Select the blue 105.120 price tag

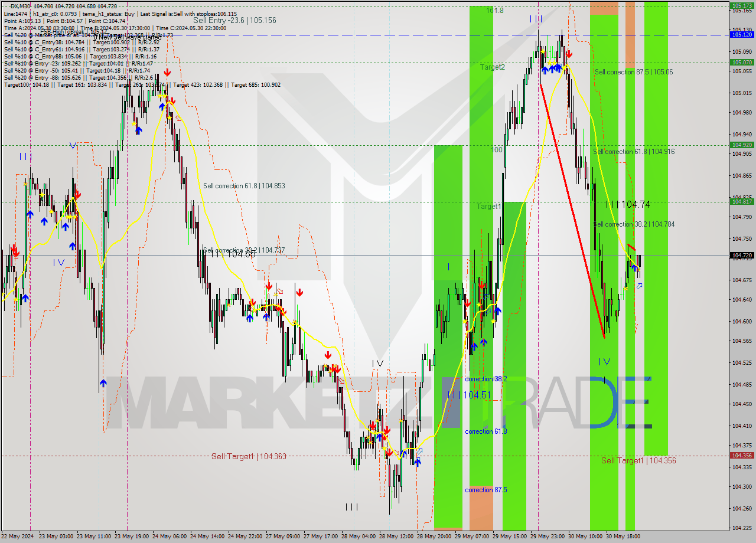click(x=742, y=35)
